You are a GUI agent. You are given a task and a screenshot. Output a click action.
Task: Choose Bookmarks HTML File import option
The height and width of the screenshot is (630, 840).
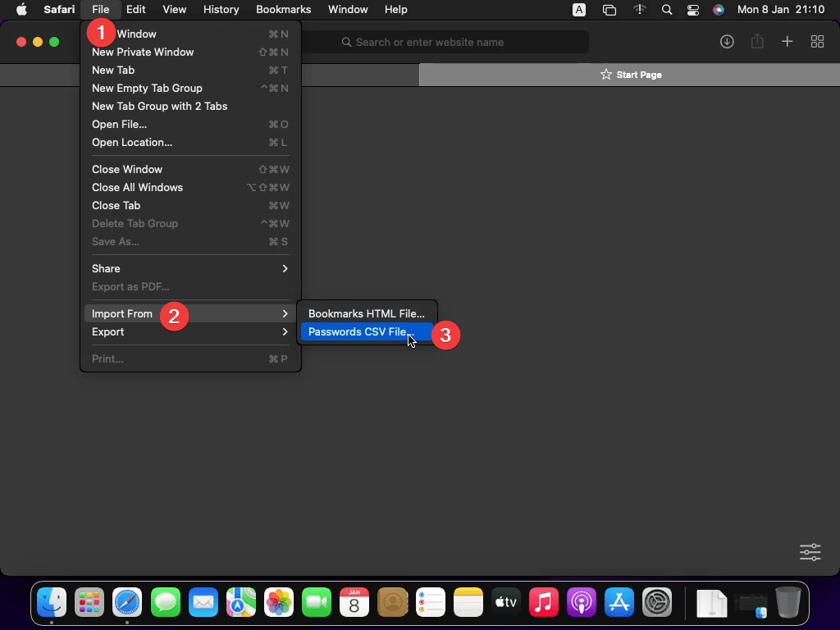pos(367,313)
